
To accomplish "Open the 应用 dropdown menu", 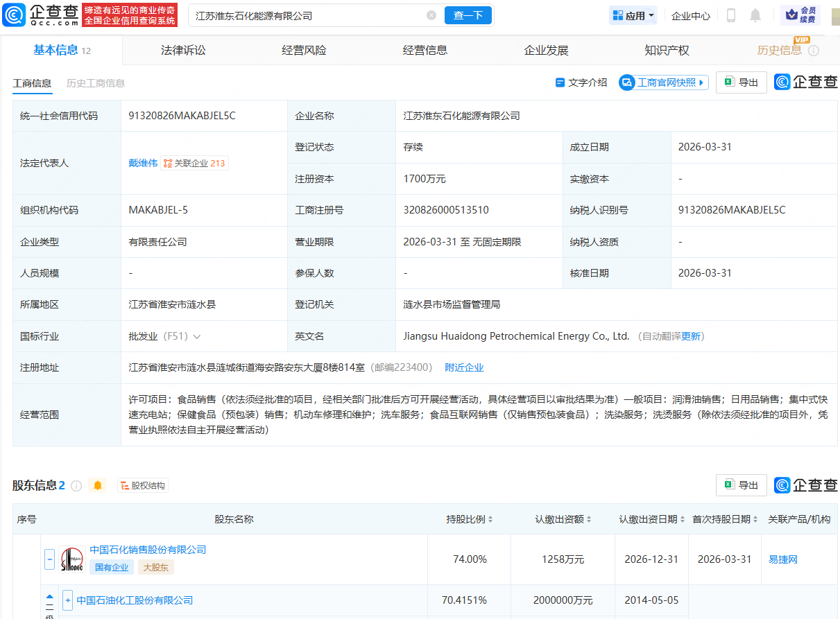I will click(633, 15).
